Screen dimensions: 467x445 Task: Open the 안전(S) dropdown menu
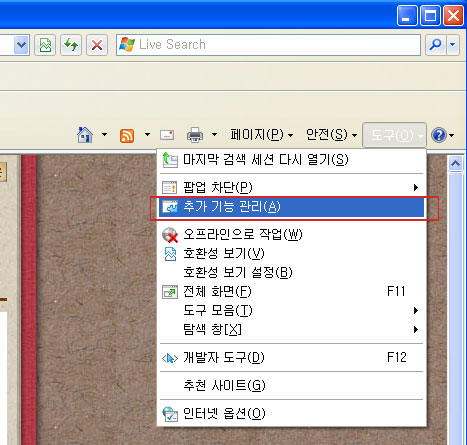coord(331,135)
